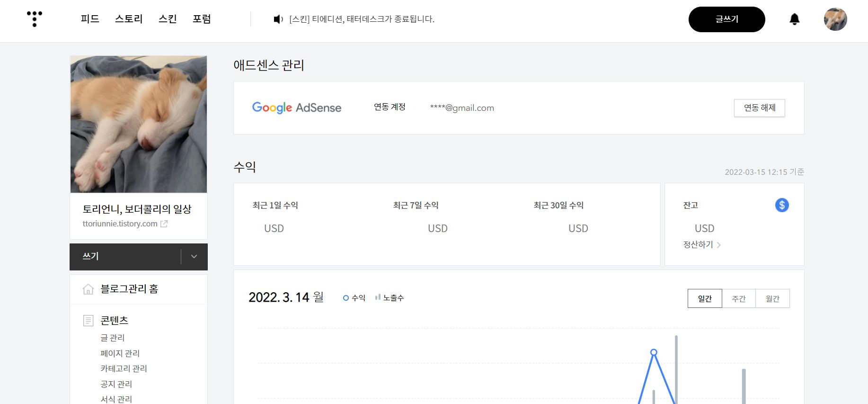Open the 티에디션 announcement notice

click(x=362, y=19)
